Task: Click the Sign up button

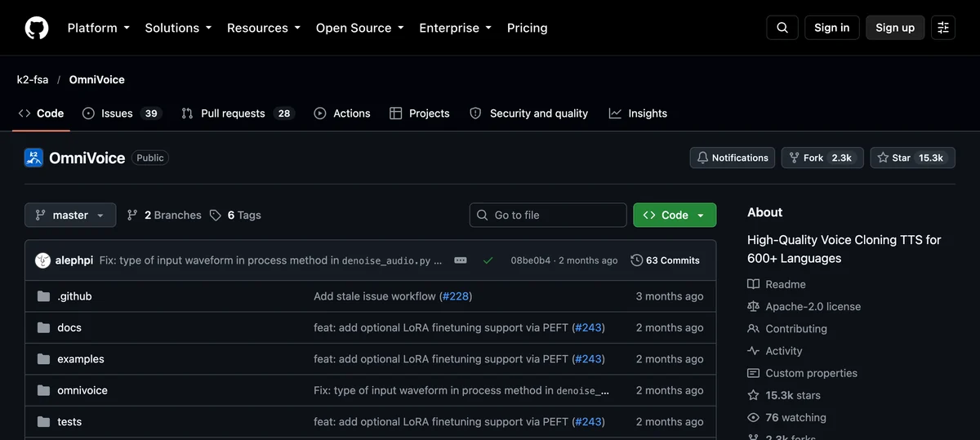Action: pos(895,28)
